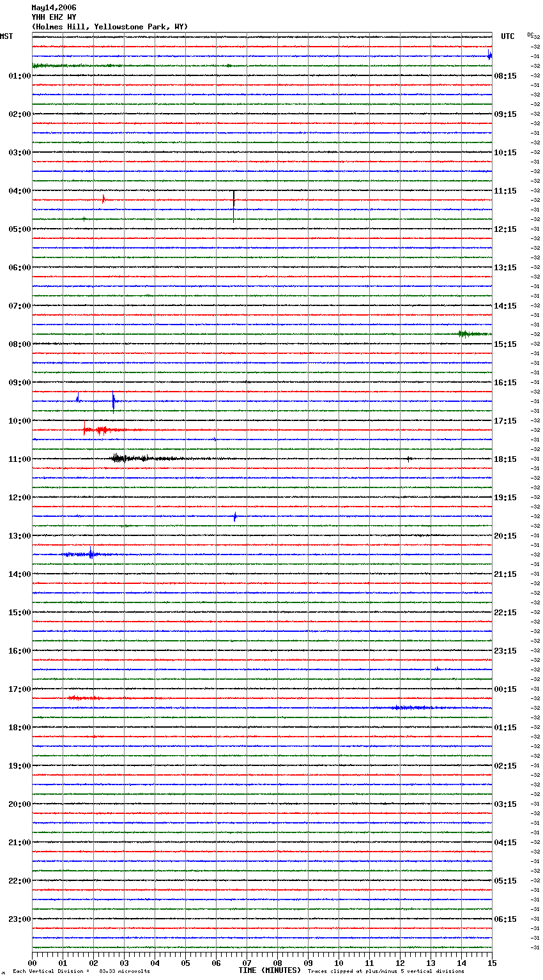Click the 11:15 UTC time label
Image resolution: width=543 pixels, height=980 pixels.
[505, 191]
